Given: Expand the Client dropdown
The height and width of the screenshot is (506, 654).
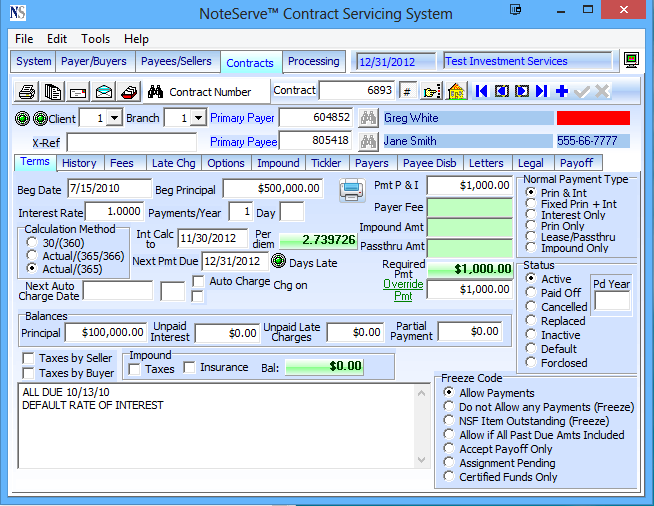Looking at the screenshot, I should 113,118.
